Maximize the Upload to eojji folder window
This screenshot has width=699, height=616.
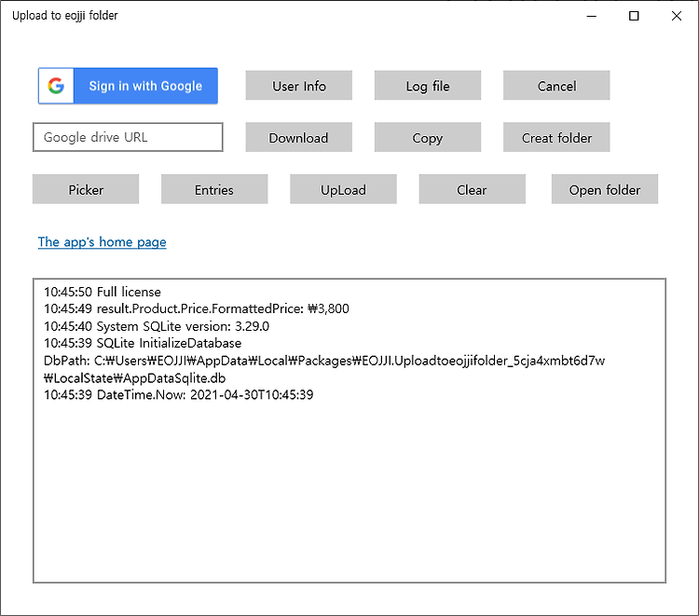tap(634, 16)
